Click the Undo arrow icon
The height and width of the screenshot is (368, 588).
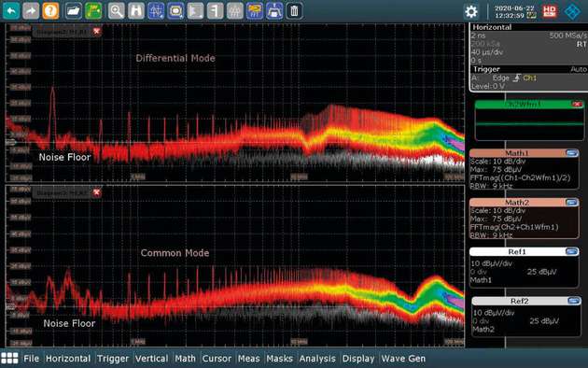coord(11,11)
